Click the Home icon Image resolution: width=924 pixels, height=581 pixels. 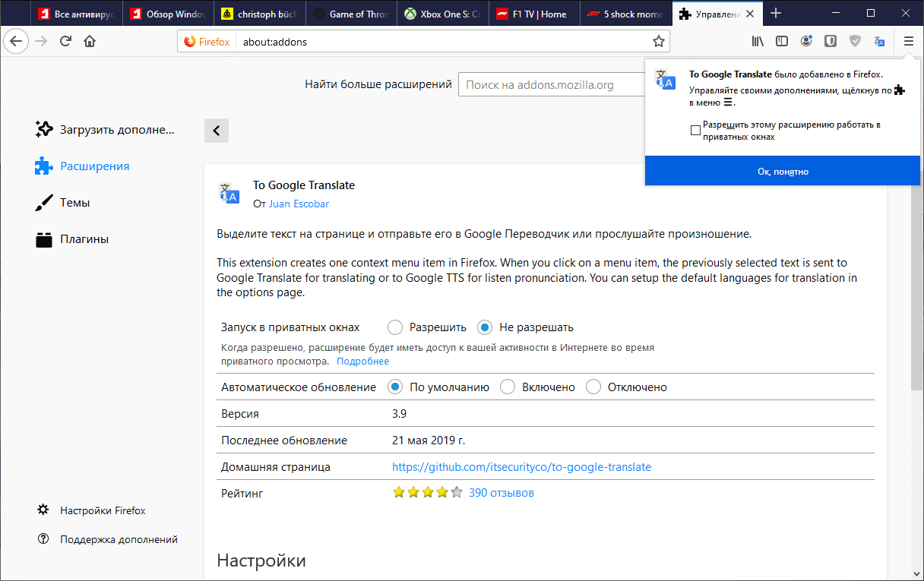[x=89, y=41]
